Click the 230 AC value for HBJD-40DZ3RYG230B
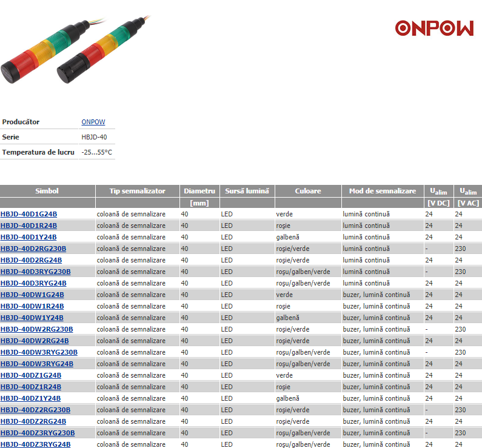Viewport: 482px width, 448px height. 461,433
